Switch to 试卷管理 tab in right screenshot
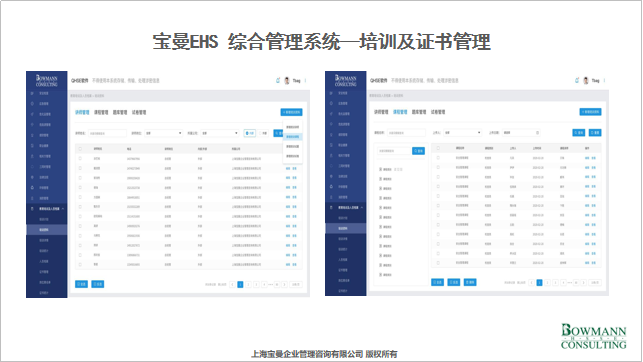Viewport: 643px width, 362px height. click(x=438, y=112)
